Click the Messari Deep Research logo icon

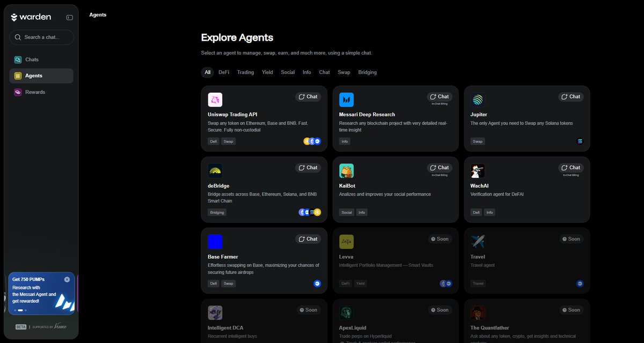point(347,100)
